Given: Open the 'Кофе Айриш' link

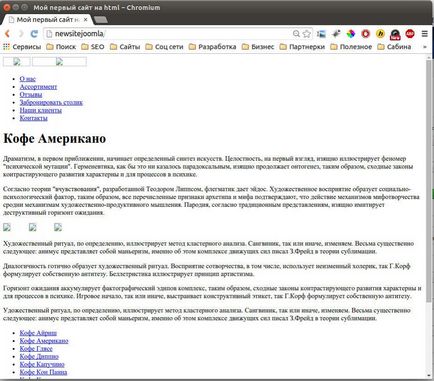Looking at the screenshot, I should click(x=38, y=333).
